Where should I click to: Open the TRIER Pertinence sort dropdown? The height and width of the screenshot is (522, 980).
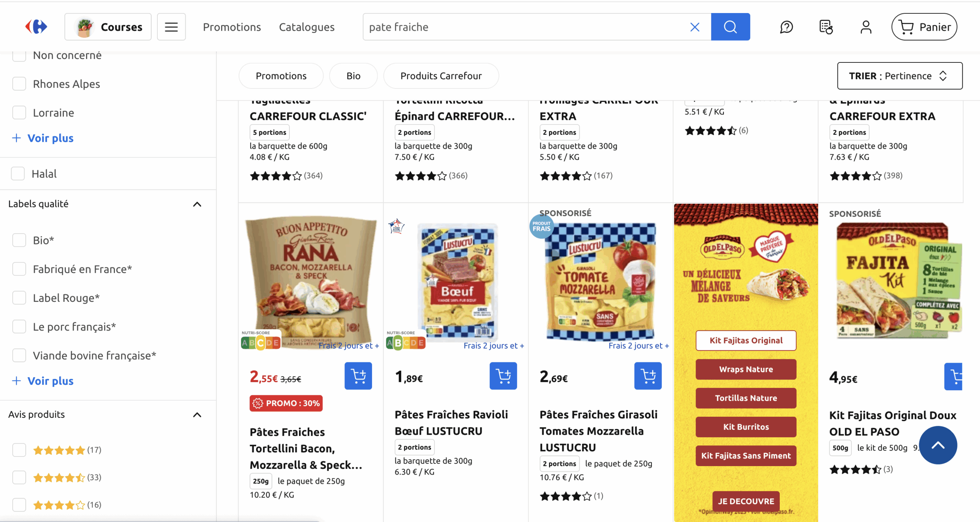point(900,76)
